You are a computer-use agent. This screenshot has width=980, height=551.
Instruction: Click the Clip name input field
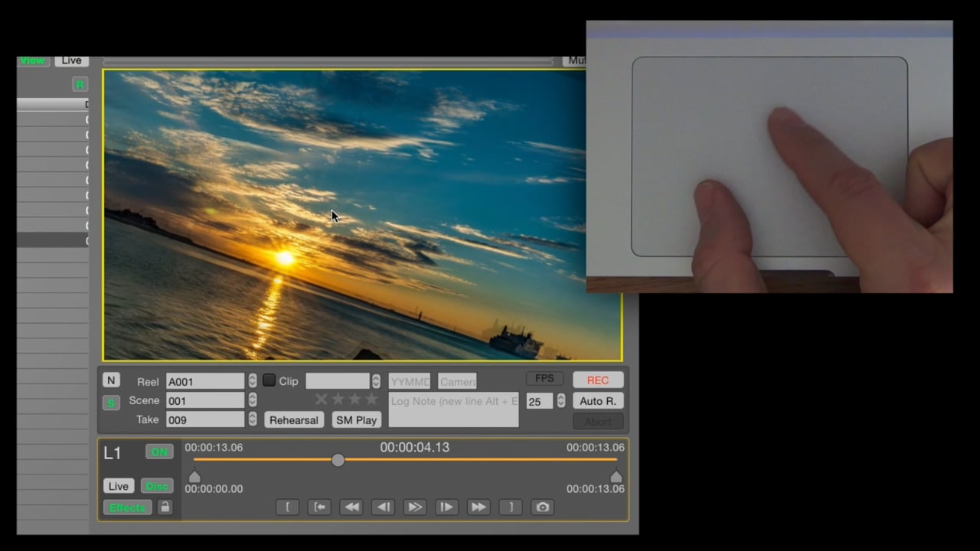(x=338, y=380)
